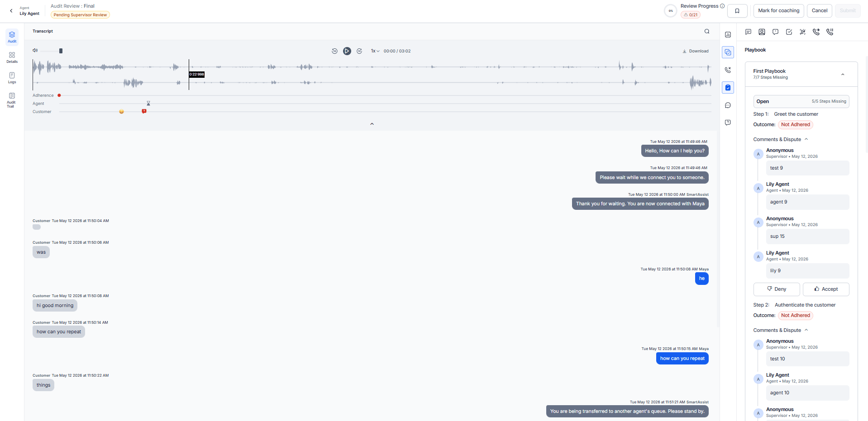Select the checkbox tick icon tab
Image resolution: width=868 pixels, height=421 pixels.
pyautogui.click(x=789, y=32)
